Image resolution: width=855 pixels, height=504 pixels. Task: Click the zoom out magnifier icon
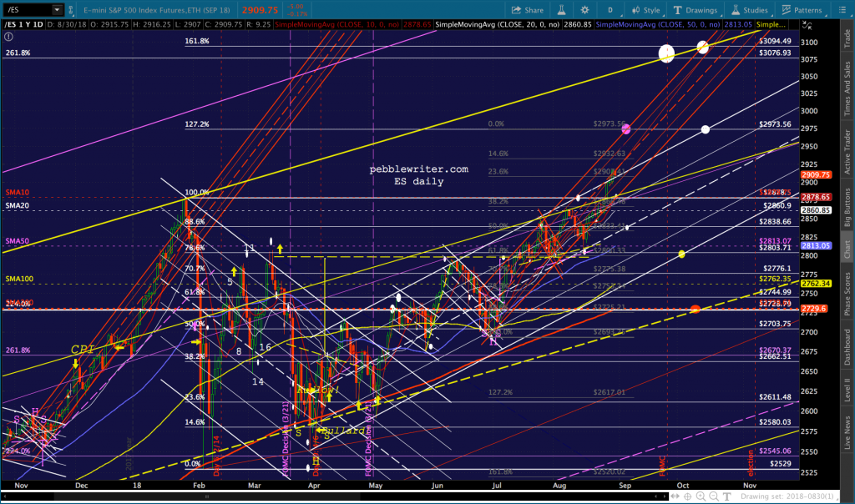[x=714, y=496]
